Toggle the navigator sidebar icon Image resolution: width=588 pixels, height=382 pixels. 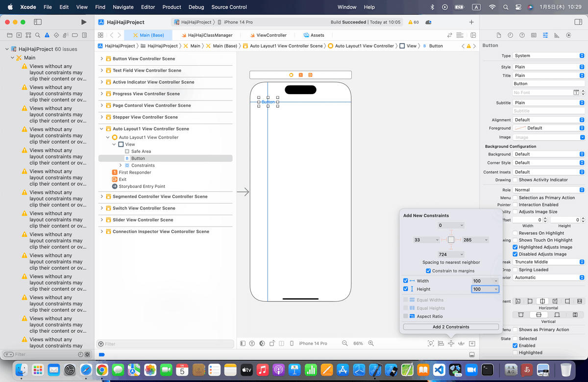[38, 22]
